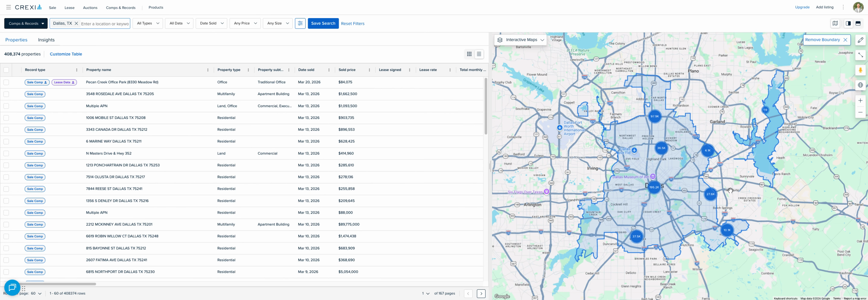Type in the location search field

click(105, 24)
